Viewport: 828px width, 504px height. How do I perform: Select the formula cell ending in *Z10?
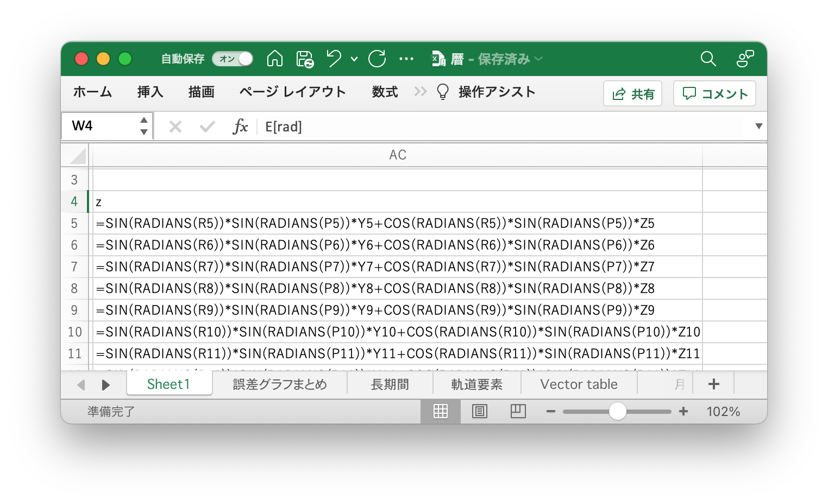click(x=398, y=332)
